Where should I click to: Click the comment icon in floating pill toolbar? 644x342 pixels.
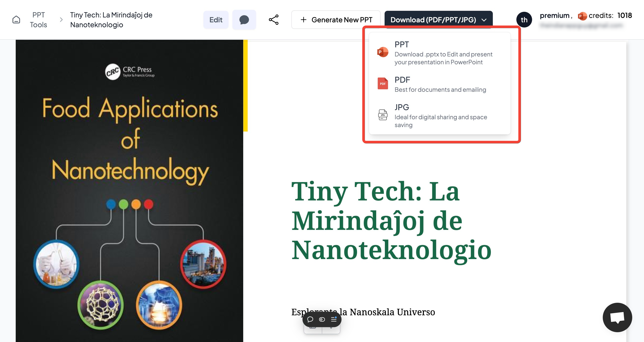(310, 319)
